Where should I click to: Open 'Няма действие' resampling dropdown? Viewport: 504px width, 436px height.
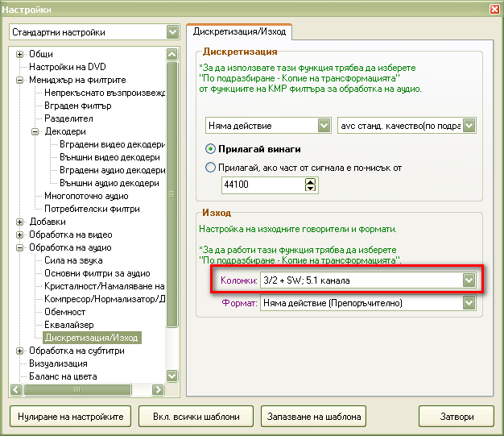coord(324,126)
